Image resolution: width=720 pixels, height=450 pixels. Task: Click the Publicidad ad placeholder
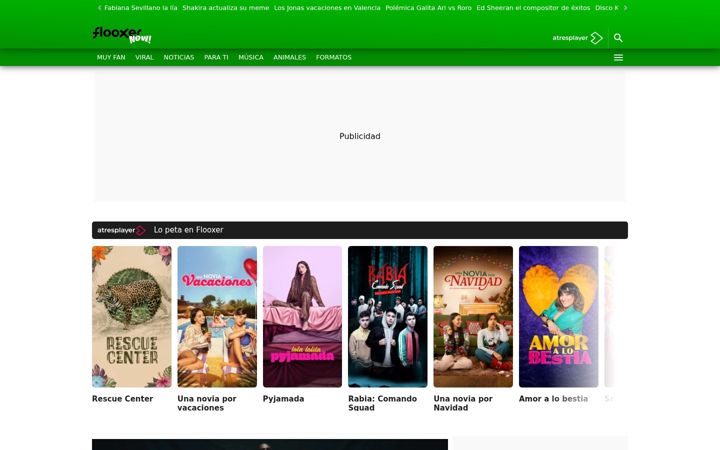pyautogui.click(x=360, y=136)
